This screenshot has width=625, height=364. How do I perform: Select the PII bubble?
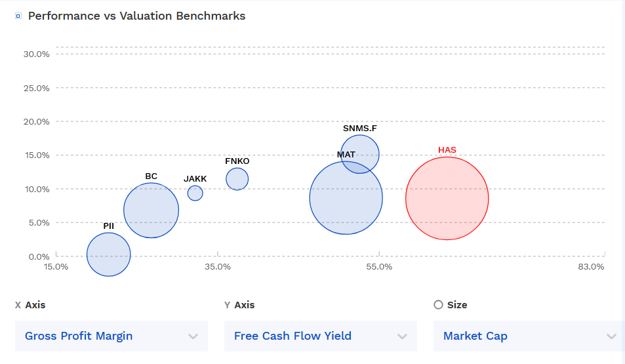(x=109, y=254)
